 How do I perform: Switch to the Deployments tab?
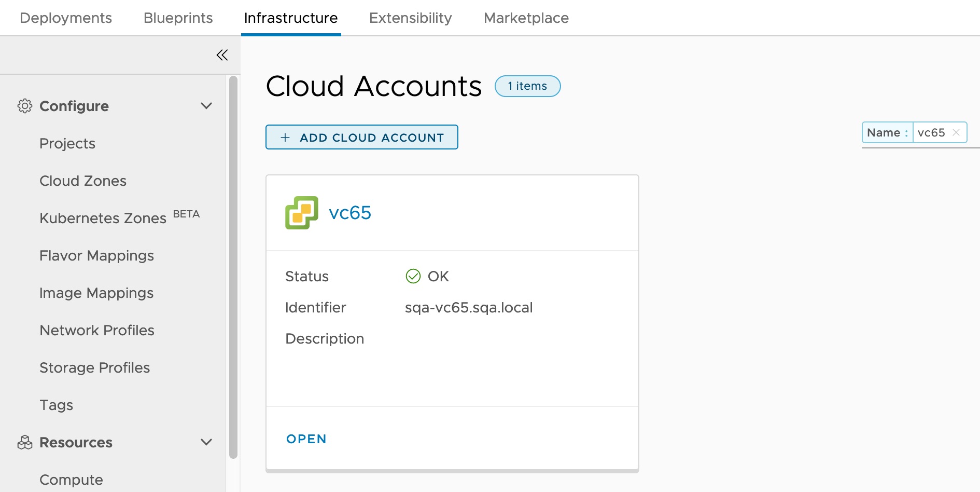point(65,17)
